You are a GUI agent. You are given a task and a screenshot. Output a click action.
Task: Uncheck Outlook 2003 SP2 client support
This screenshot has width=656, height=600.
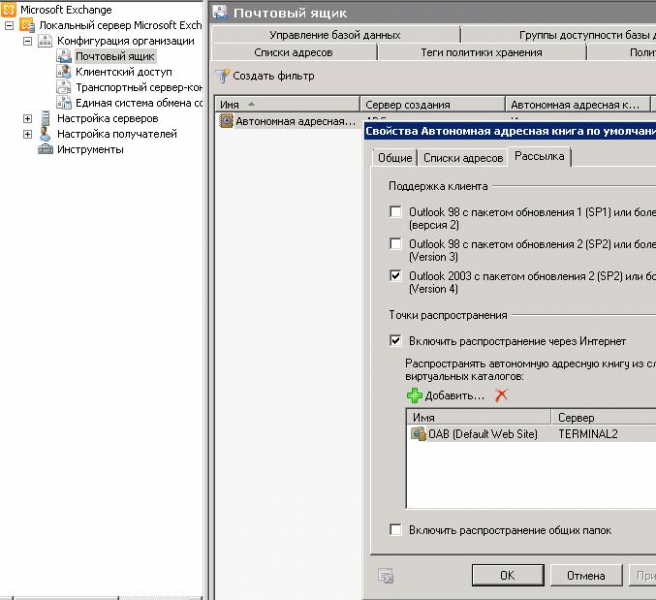(395, 276)
